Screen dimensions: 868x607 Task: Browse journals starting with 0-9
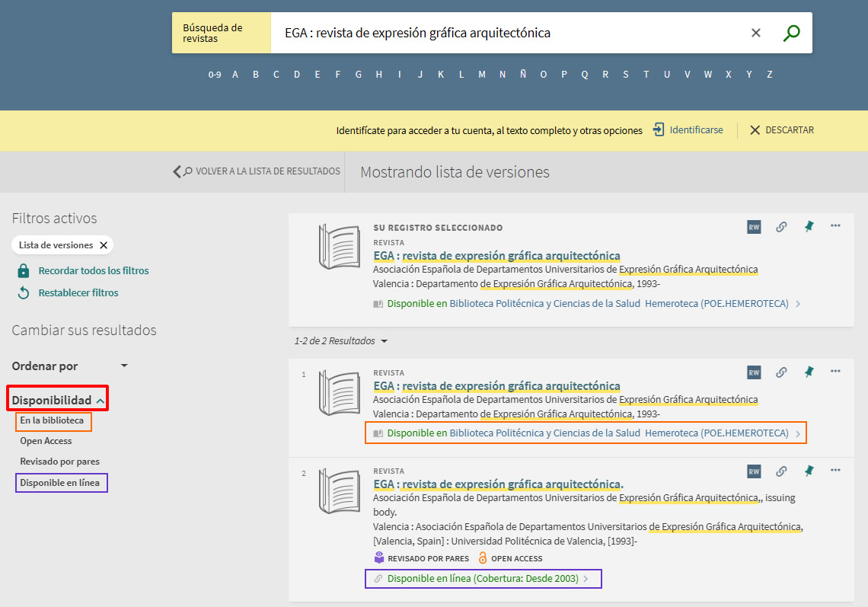coord(215,75)
